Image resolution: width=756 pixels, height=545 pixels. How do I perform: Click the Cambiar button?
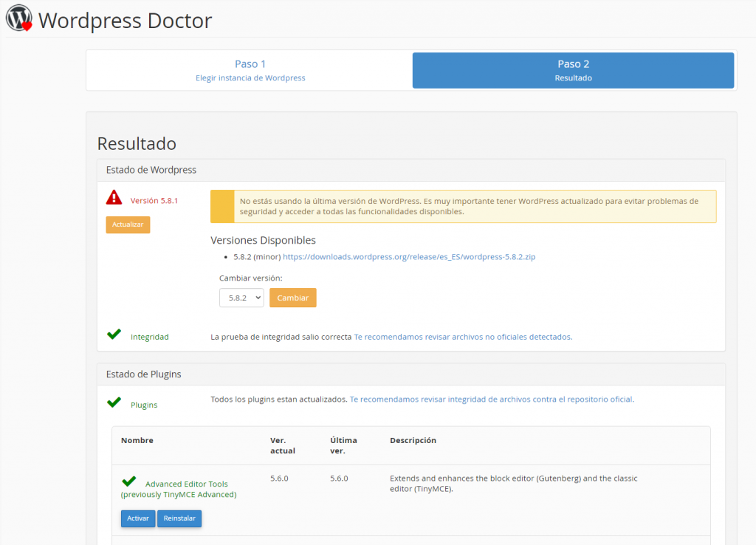tap(292, 298)
